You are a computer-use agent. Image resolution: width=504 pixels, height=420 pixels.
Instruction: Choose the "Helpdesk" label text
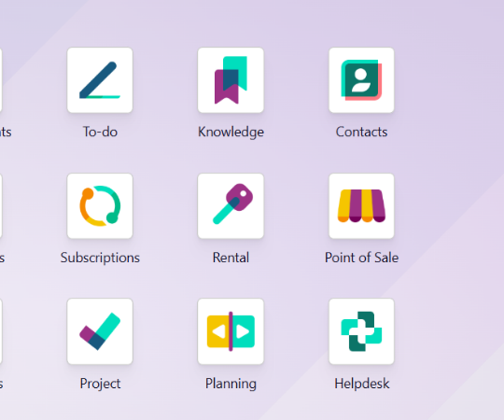point(362,384)
